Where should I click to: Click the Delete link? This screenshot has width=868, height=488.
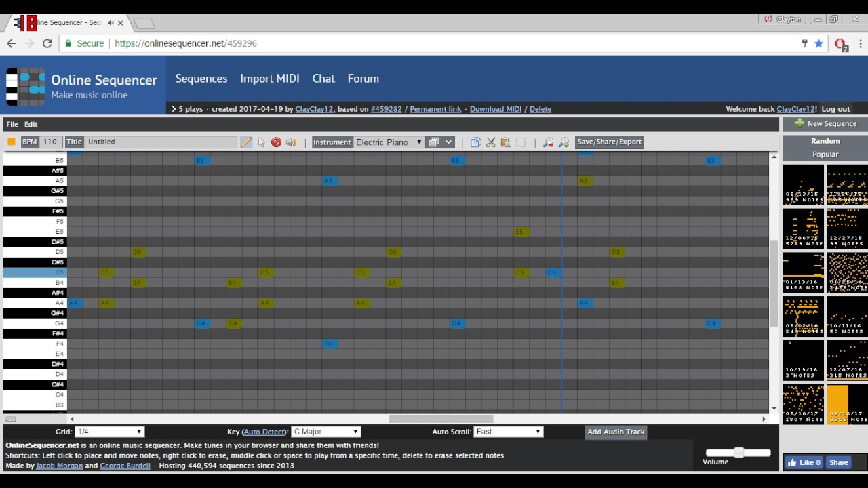click(x=540, y=109)
